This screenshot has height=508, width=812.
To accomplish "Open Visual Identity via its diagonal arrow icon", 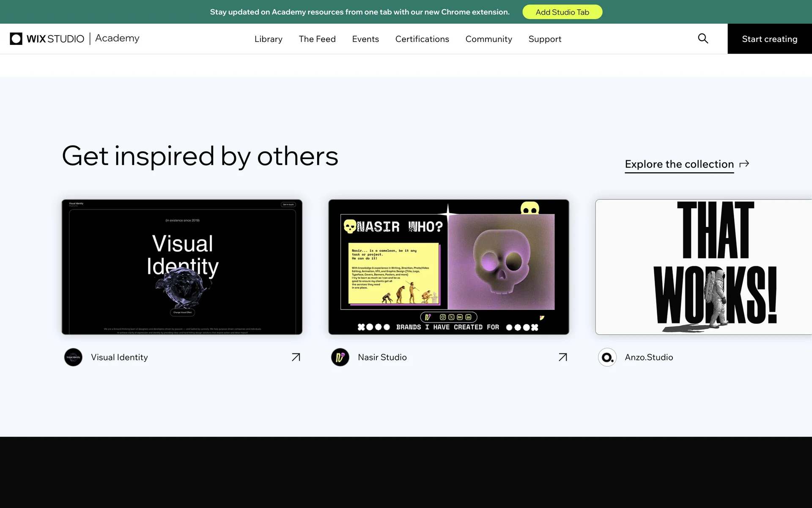I will tap(296, 357).
